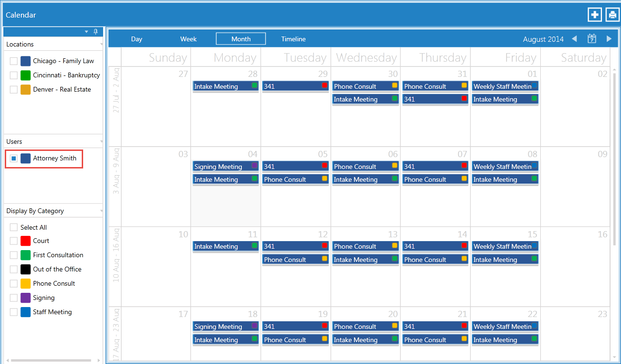
Task: Click the date picker calendar icon
Action: point(592,38)
